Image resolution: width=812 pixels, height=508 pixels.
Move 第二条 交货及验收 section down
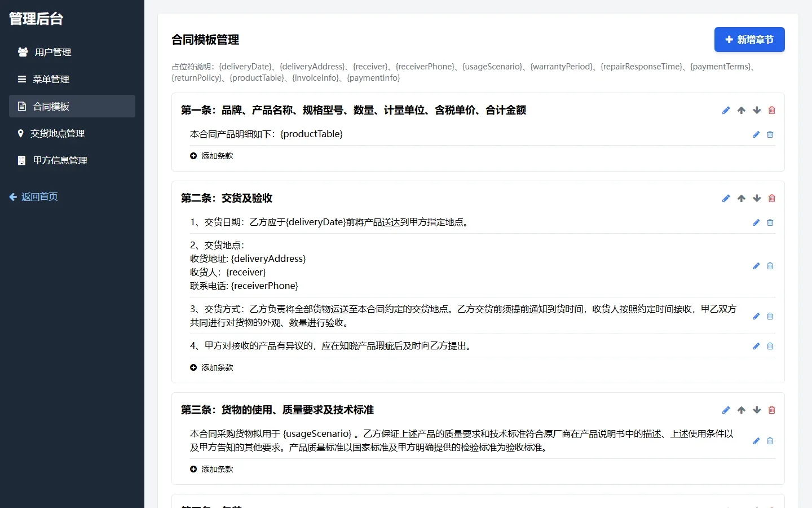click(x=757, y=199)
